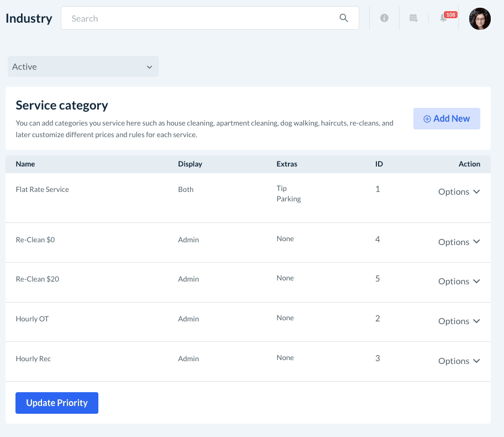Image resolution: width=504 pixels, height=437 pixels.
Task: Select the Flat Rate Service row name
Action: point(43,190)
